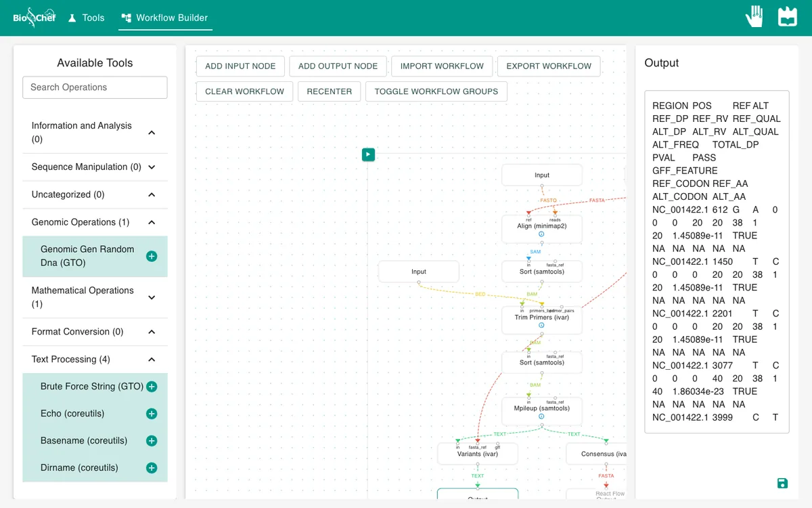This screenshot has width=812, height=508.
Task: Click the Dirname (coreutils) tool label
Action: point(79,468)
